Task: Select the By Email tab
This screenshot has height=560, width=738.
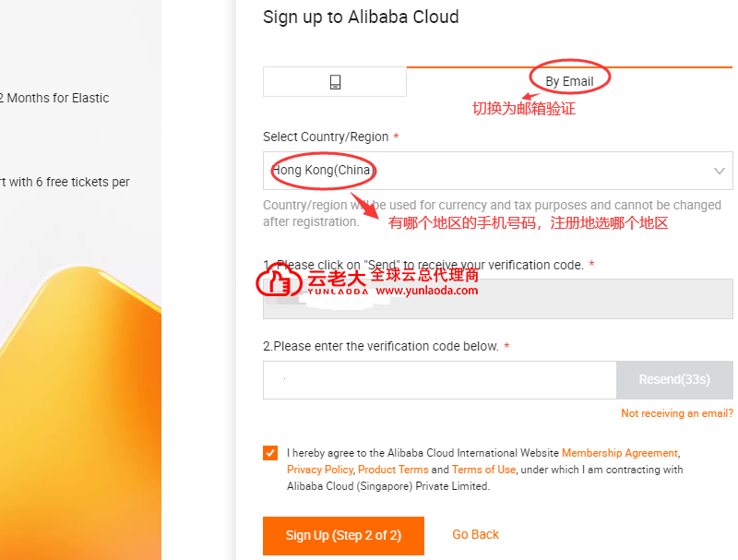Action: coord(569,81)
